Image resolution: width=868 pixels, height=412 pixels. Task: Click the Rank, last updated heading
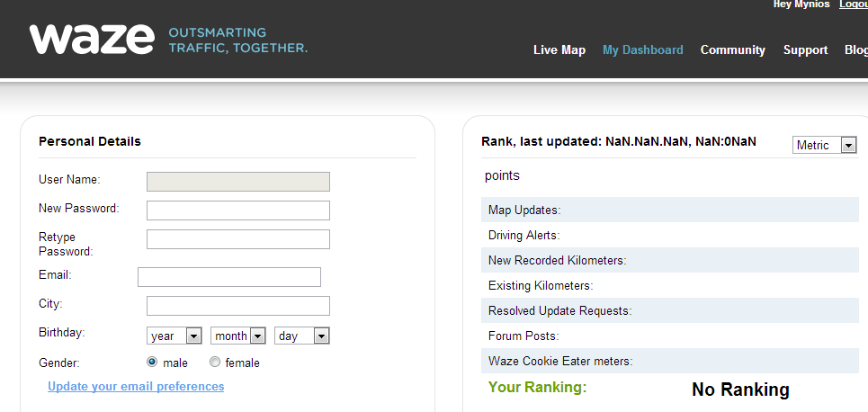619,142
